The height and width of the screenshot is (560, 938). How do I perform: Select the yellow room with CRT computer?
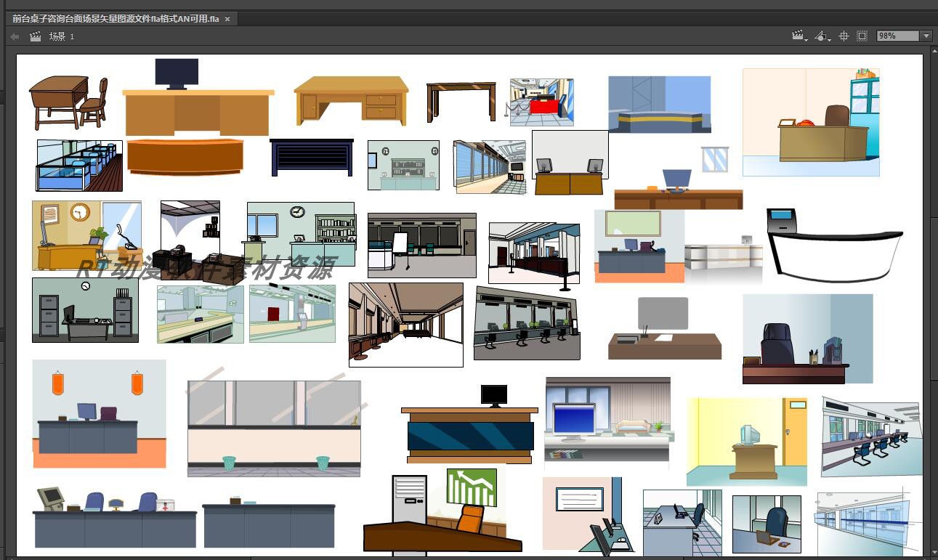747,442
